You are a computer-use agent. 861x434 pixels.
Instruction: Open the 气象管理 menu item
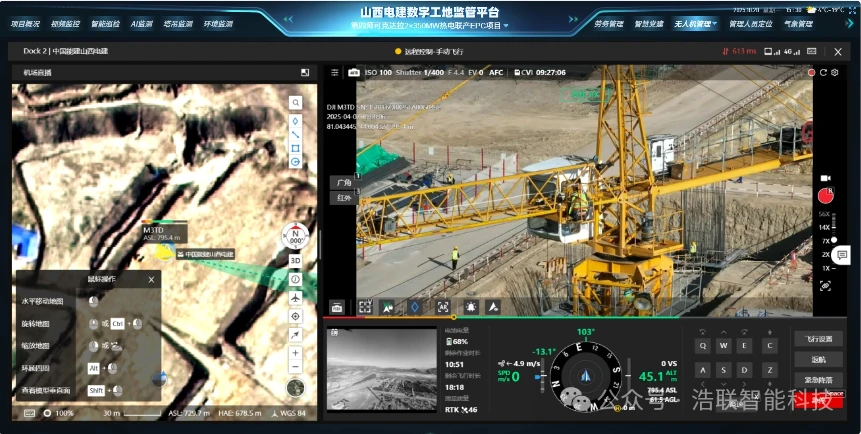click(797, 24)
